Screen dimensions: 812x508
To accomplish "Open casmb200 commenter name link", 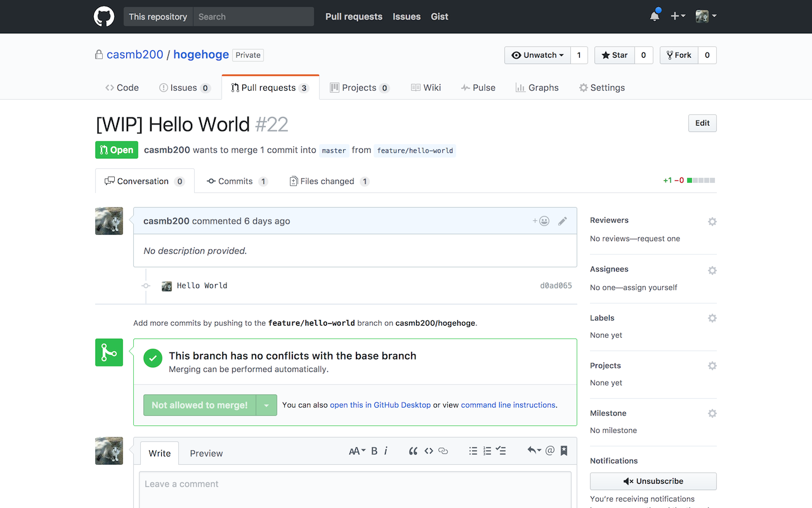I will tap(166, 221).
